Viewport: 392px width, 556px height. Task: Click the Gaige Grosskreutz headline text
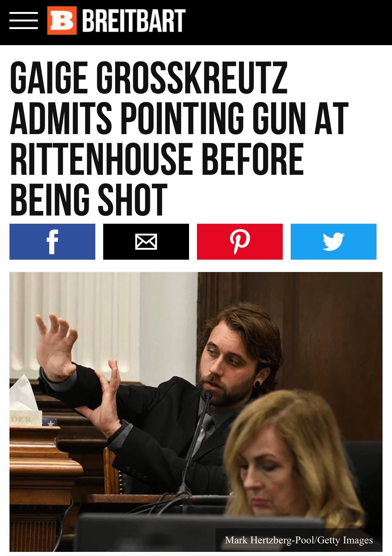pos(179,139)
